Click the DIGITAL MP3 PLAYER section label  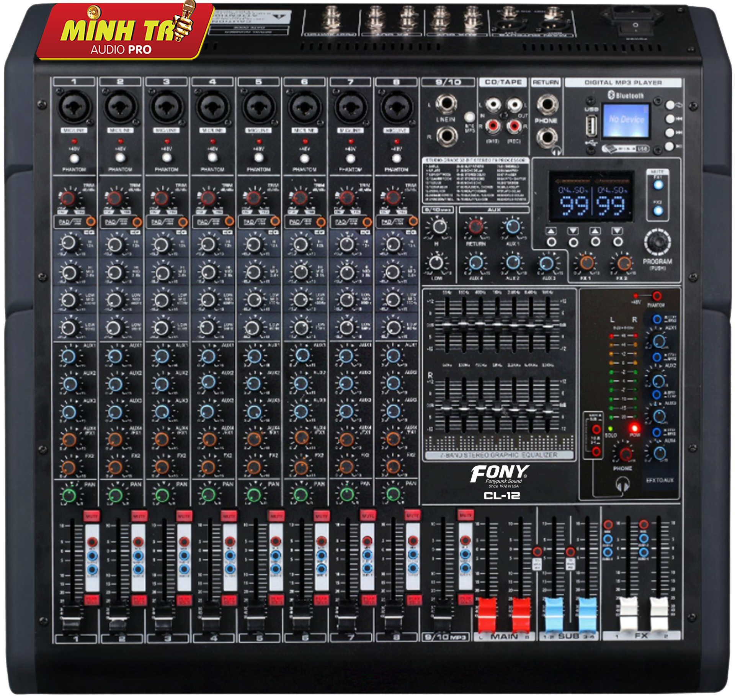623,82
